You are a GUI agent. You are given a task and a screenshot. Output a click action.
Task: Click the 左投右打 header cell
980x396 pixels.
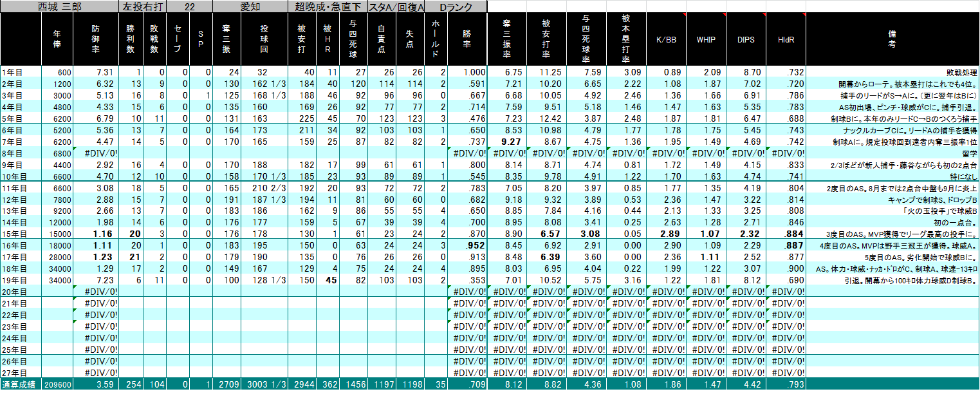(x=143, y=6)
